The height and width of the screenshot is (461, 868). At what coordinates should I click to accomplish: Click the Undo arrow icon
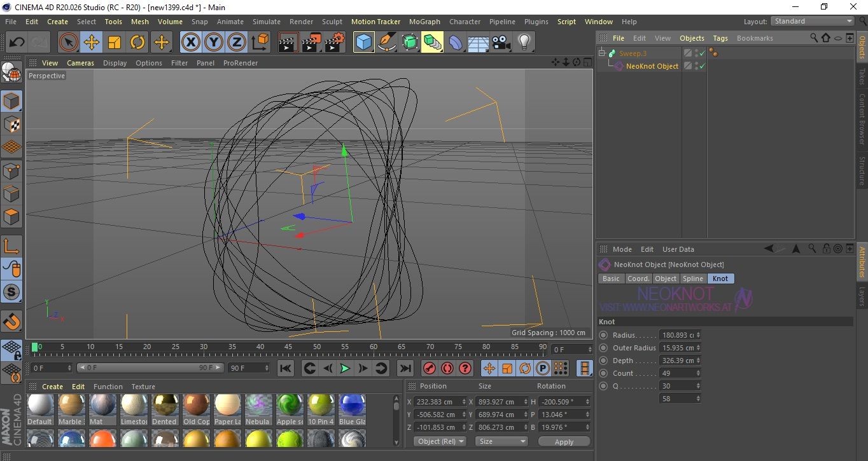click(x=17, y=43)
